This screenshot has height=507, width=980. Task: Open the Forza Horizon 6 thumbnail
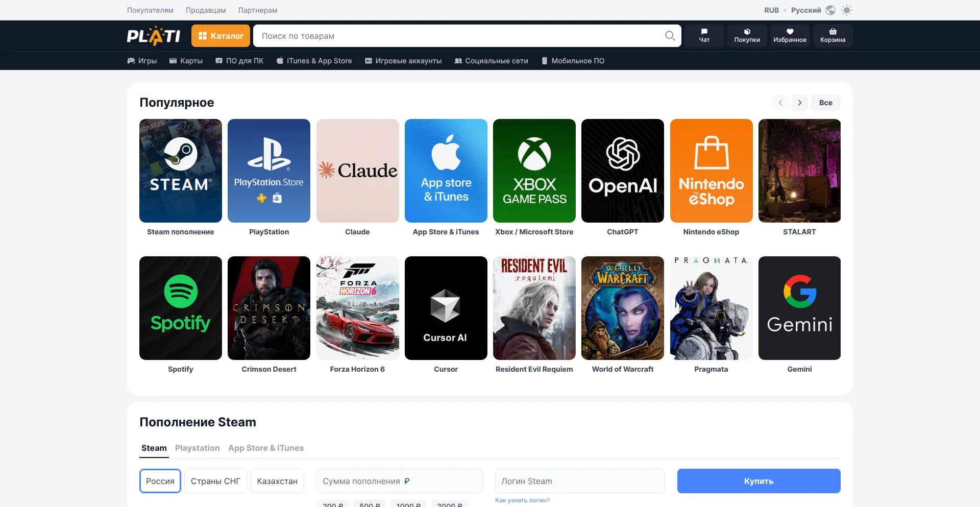[357, 308]
